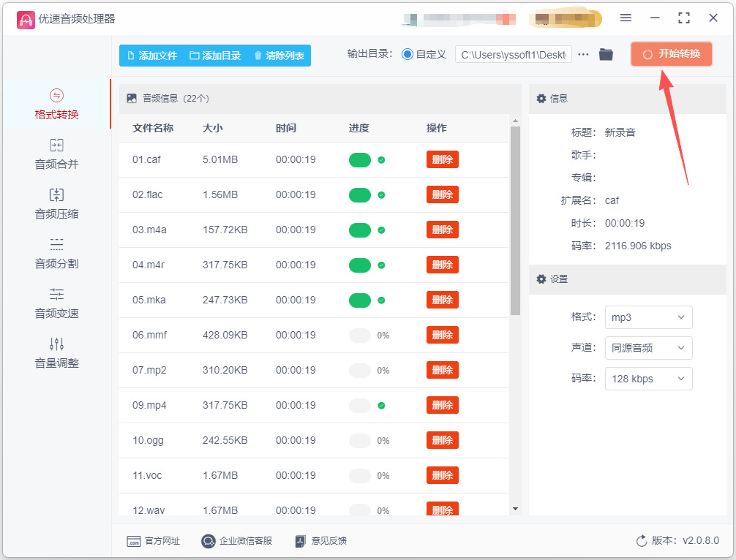Open 企业微信客服 customer service link

(x=237, y=541)
